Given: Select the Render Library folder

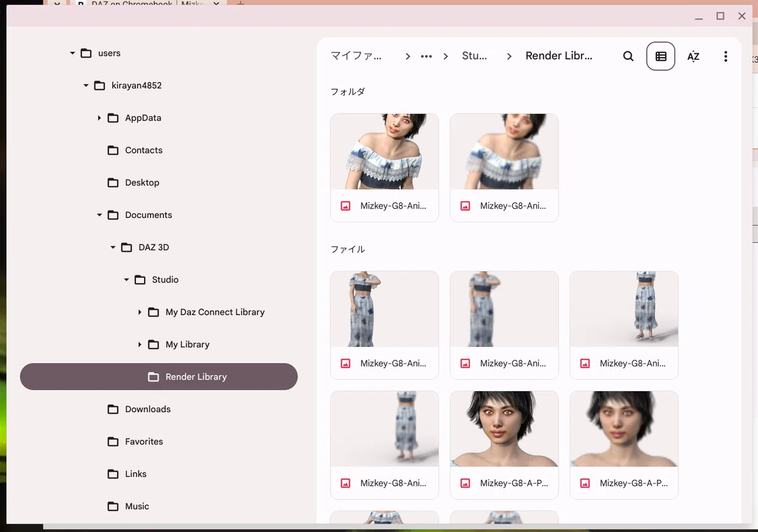Looking at the screenshot, I should pyautogui.click(x=159, y=377).
